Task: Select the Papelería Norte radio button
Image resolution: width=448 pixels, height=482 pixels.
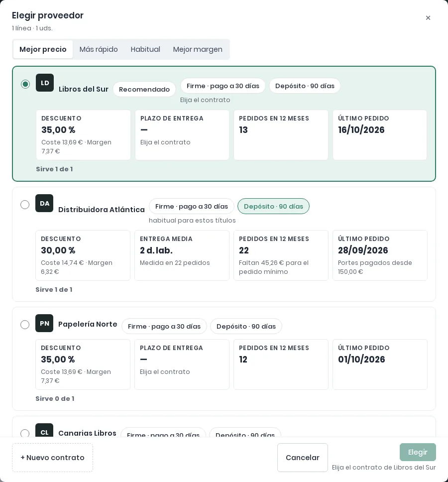Action: click(25, 324)
